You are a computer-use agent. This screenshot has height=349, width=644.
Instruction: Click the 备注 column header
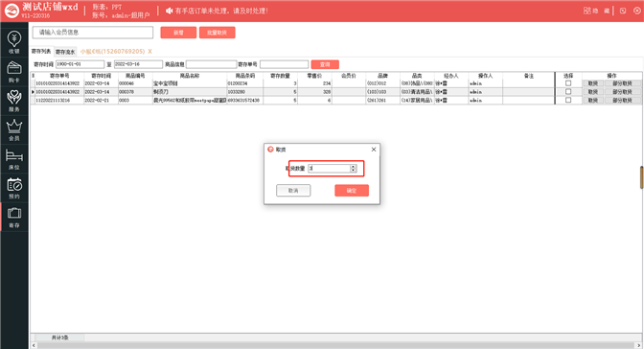[529, 76]
